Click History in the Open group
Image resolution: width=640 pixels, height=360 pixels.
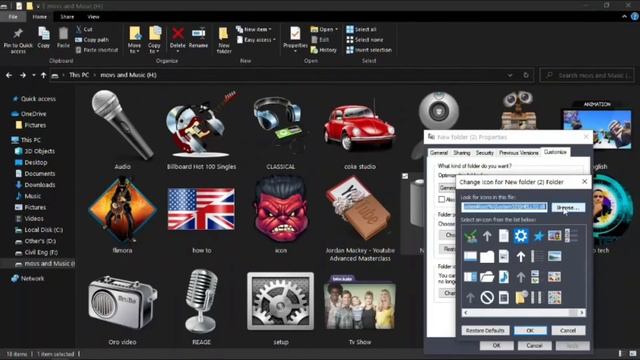click(324, 50)
